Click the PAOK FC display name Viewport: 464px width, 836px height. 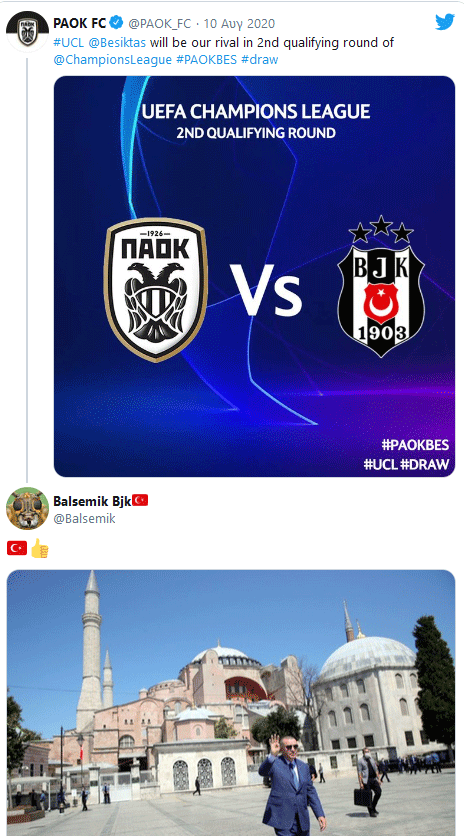(81, 23)
